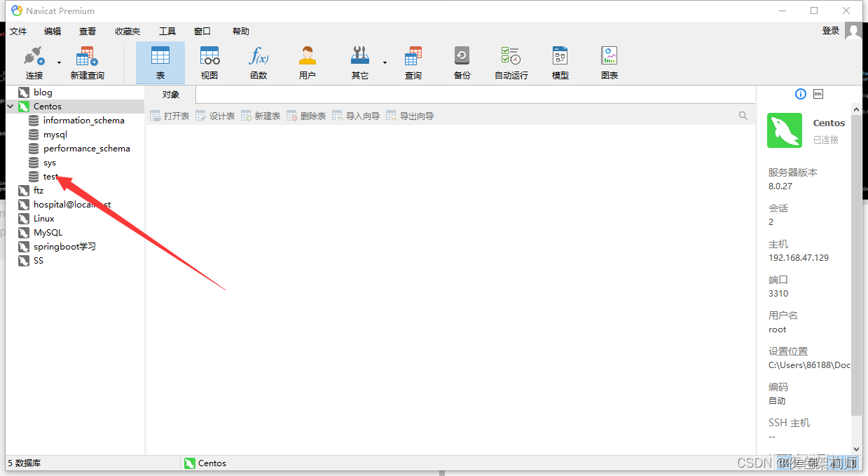Click Design Table (设计表) button
868x476 pixels.
click(x=215, y=116)
